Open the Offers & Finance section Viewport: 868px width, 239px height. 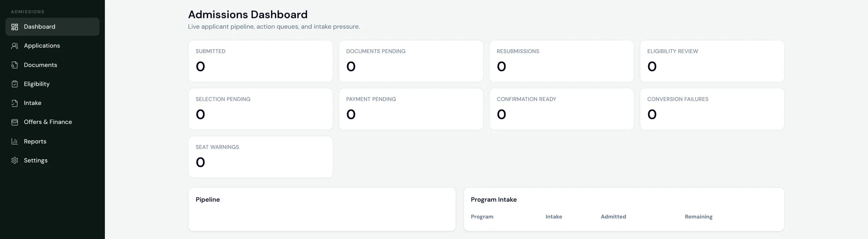52,122
